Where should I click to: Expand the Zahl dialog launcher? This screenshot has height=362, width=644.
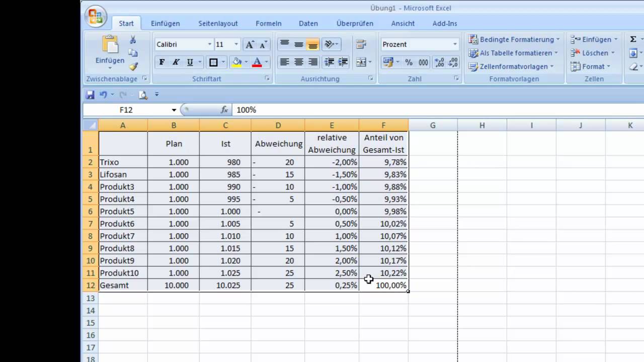(456, 79)
